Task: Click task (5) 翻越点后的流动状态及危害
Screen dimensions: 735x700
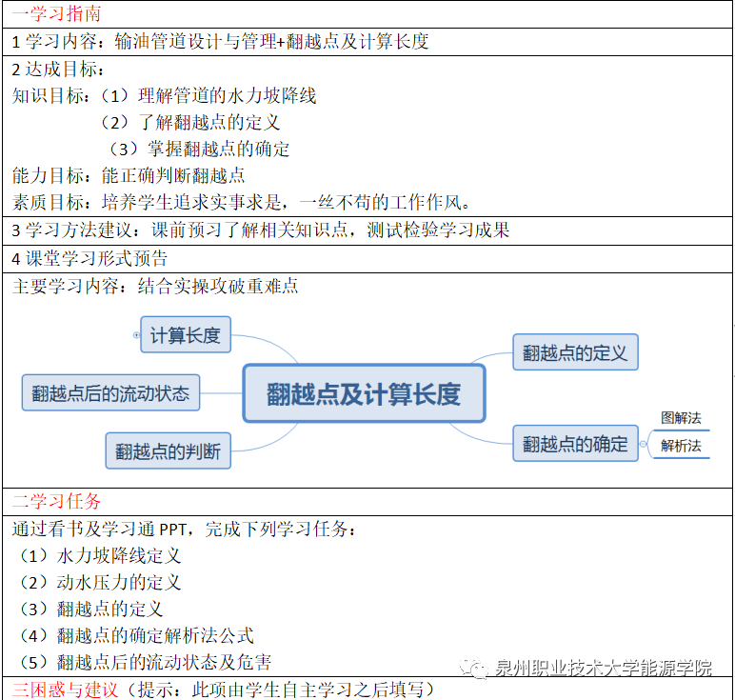Action: click(x=146, y=663)
